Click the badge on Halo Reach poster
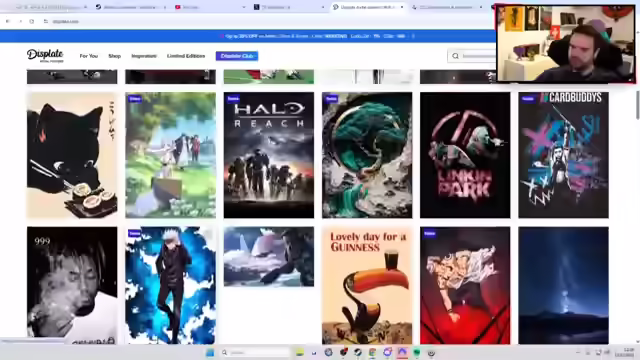This screenshot has height=360, width=640. point(233,98)
